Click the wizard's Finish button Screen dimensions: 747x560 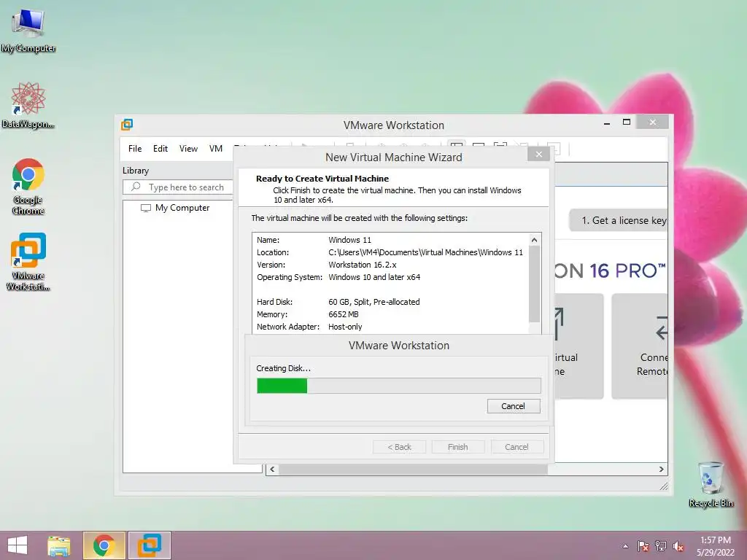[458, 447]
